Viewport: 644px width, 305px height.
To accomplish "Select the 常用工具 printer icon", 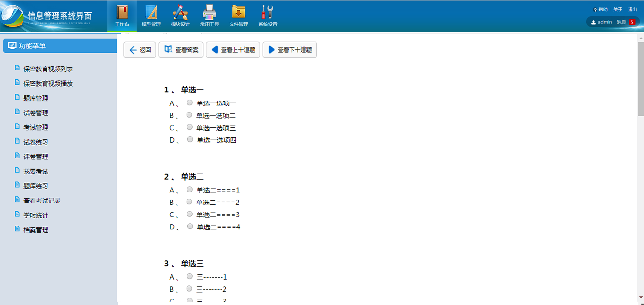I will tap(210, 12).
